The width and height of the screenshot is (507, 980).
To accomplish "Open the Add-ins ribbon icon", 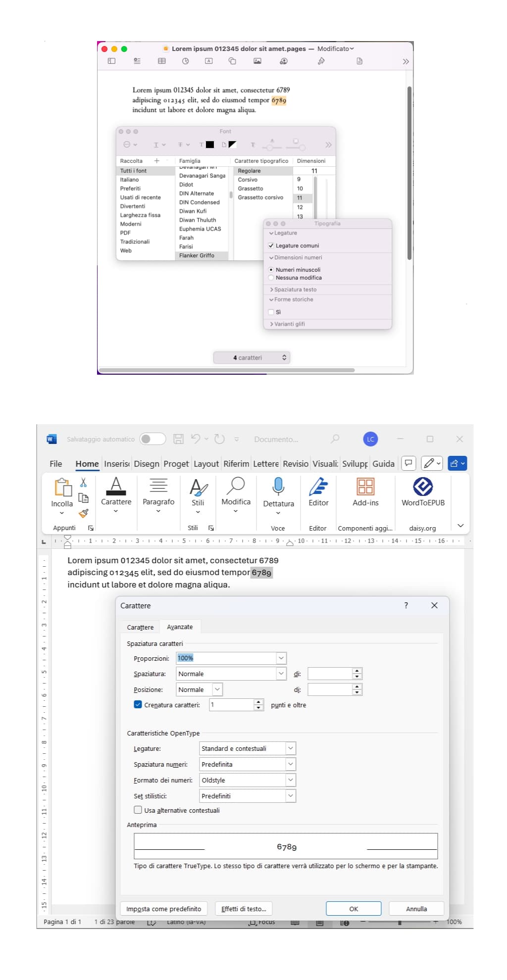I will point(365,487).
